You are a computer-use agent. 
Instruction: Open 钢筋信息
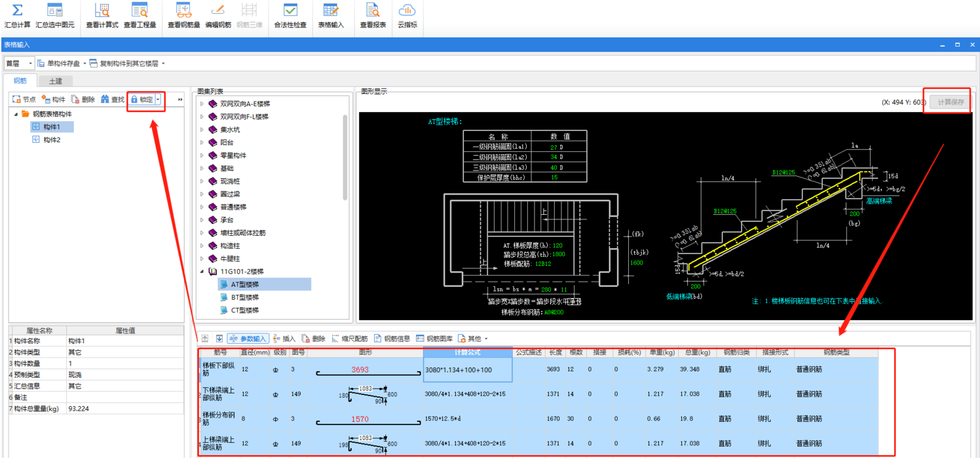pos(392,339)
